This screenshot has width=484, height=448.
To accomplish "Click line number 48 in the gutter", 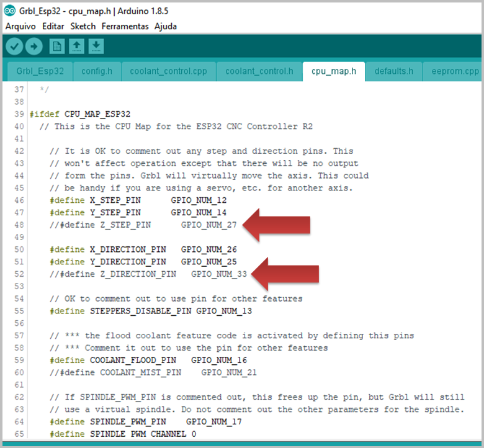I will [19, 225].
